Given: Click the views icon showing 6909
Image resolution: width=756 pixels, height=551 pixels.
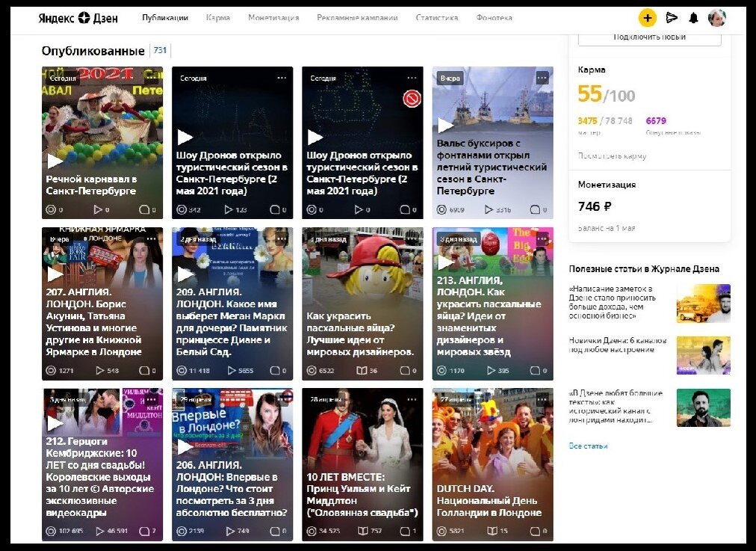Looking at the screenshot, I should [x=441, y=210].
